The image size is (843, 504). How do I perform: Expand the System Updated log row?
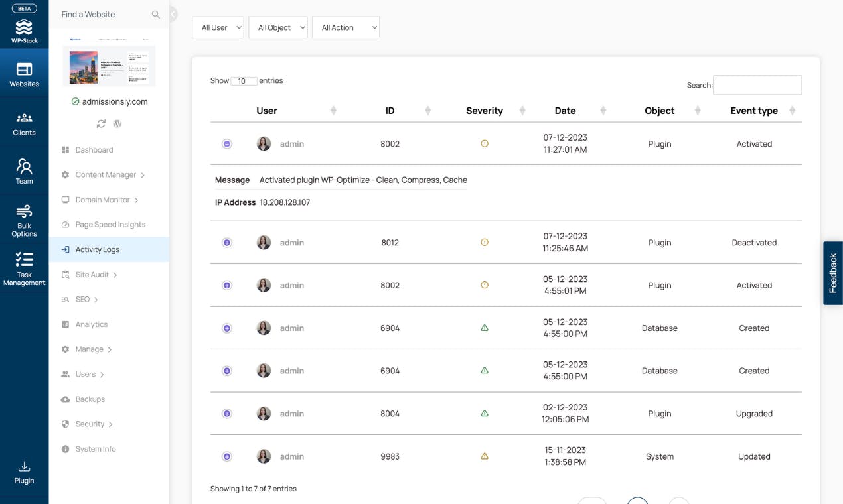pyautogui.click(x=227, y=456)
